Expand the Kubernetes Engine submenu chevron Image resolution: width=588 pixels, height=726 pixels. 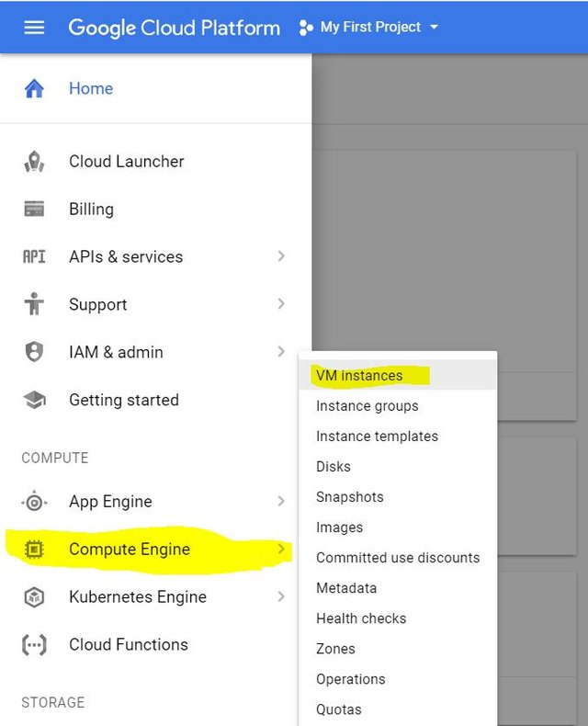click(x=281, y=597)
